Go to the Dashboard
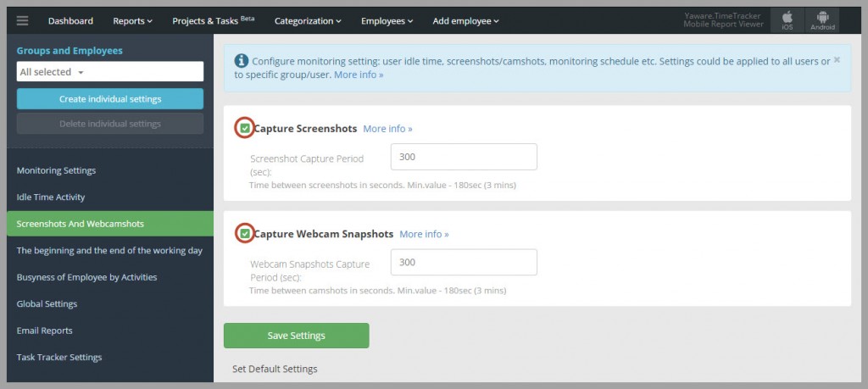Image resolution: width=868 pixels, height=389 pixels. tap(70, 21)
